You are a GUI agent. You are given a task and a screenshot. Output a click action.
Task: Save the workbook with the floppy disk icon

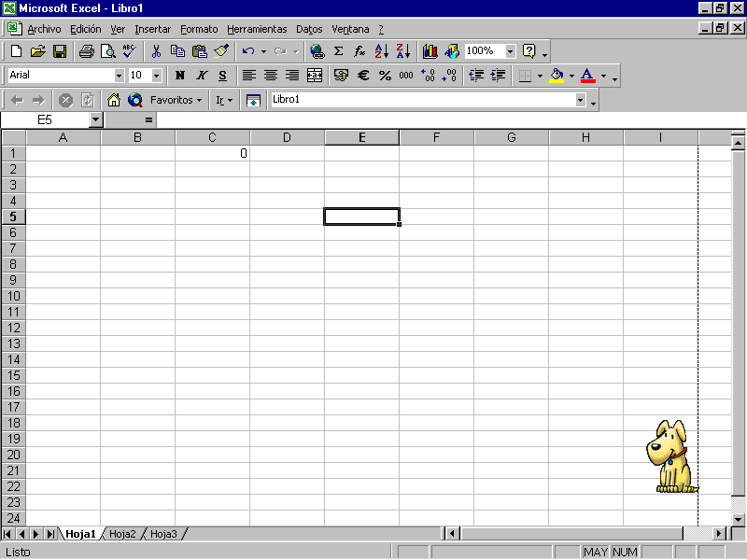point(60,51)
